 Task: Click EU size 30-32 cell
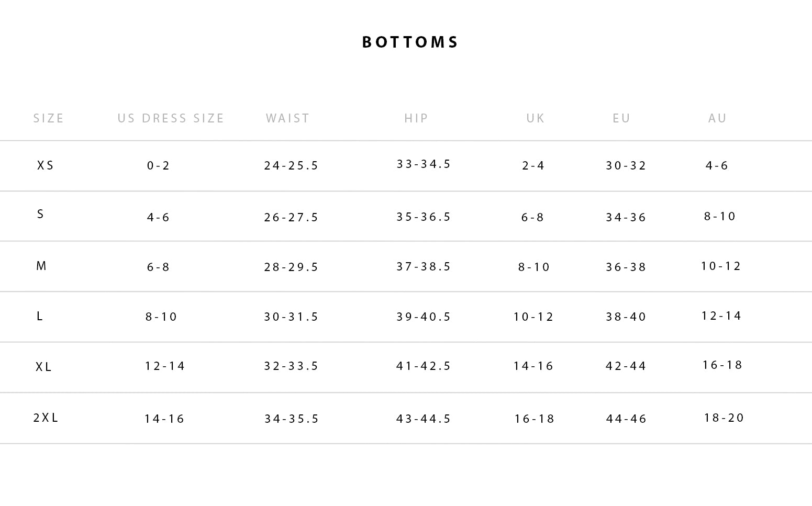point(626,166)
